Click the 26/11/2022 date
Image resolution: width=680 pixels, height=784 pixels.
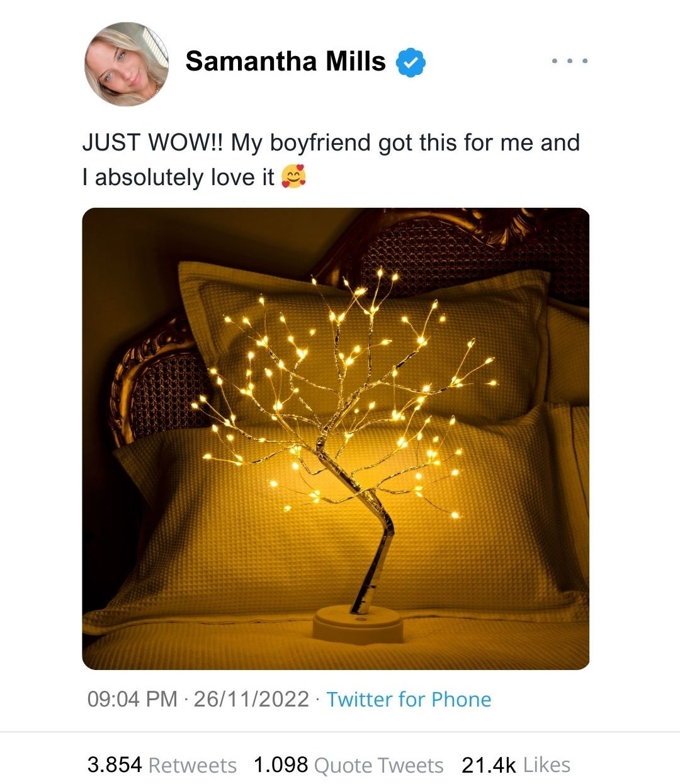tap(251, 699)
